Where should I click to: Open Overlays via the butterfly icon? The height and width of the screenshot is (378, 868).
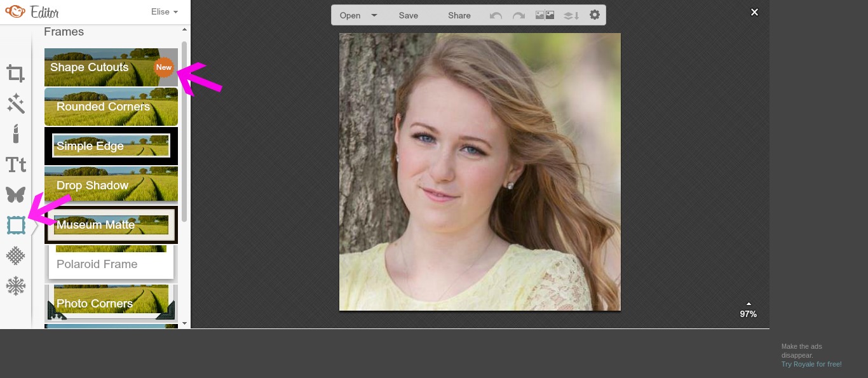15,194
